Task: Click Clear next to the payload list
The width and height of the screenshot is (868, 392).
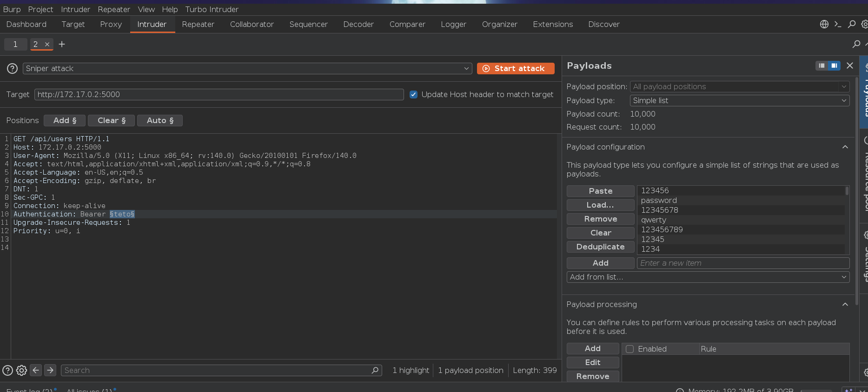Action: pos(601,233)
